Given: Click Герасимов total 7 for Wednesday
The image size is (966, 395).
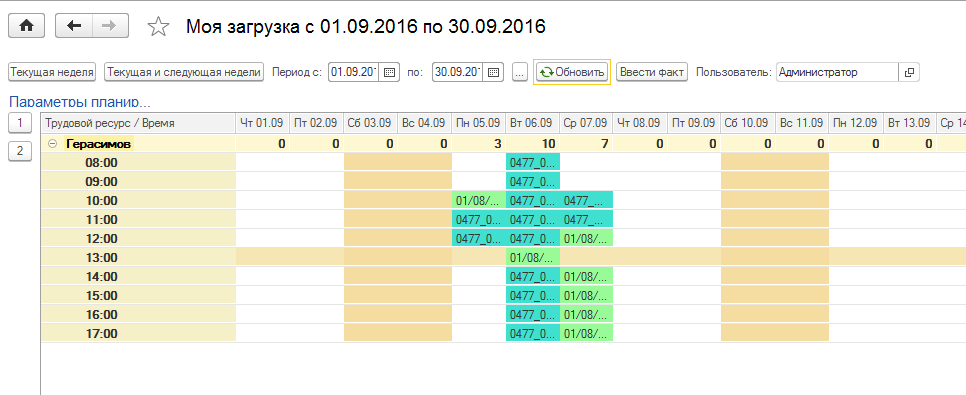Looking at the screenshot, I should pyautogui.click(x=586, y=144).
